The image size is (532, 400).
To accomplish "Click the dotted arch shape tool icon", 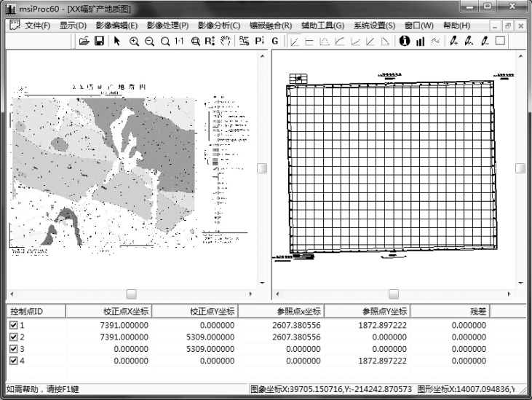I will coord(325,42).
